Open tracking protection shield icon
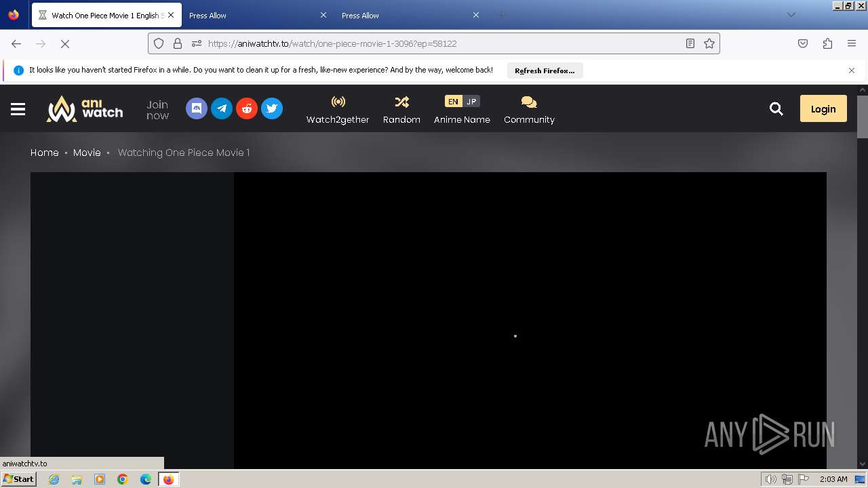This screenshot has width=868, height=488. tap(159, 43)
